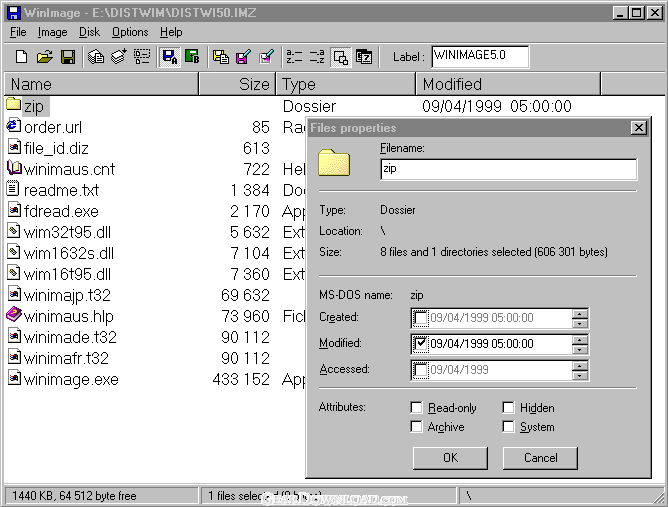Open the Image menu
Image resolution: width=668 pixels, height=507 pixels.
52,32
